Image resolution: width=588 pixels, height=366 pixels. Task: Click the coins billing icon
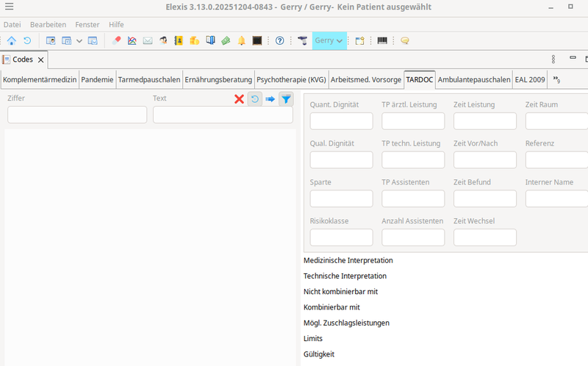pyautogui.click(x=194, y=40)
